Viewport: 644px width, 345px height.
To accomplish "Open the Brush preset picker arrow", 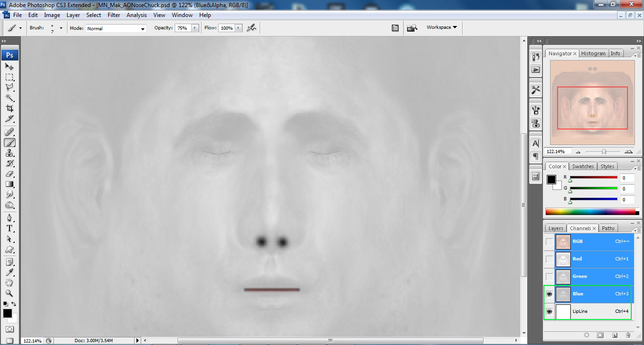I will (x=61, y=28).
